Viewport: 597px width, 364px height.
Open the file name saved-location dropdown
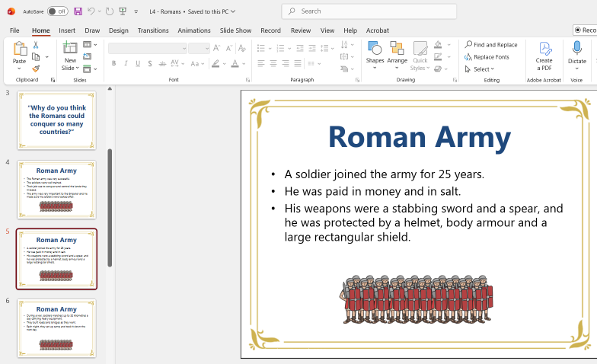233,11
